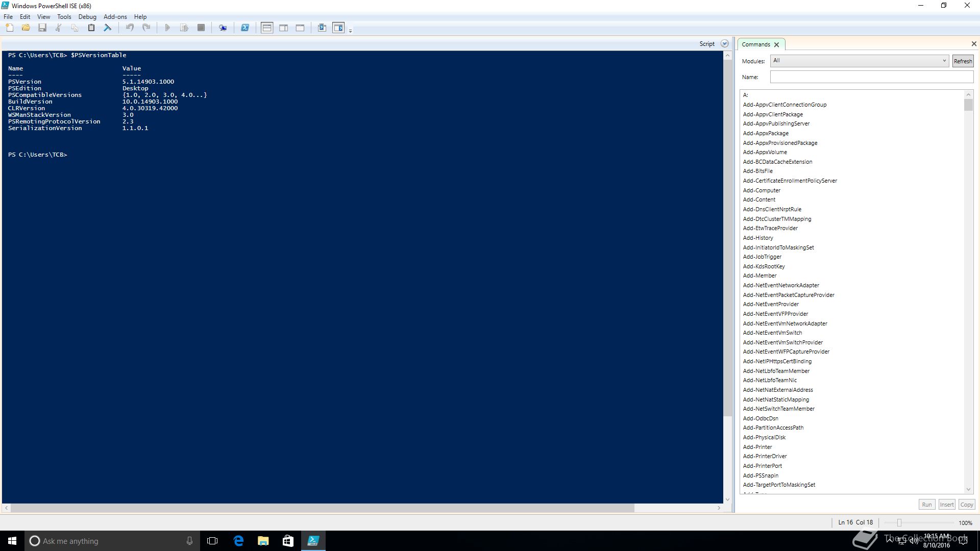
Task: Stop operation square icon
Action: [201, 28]
